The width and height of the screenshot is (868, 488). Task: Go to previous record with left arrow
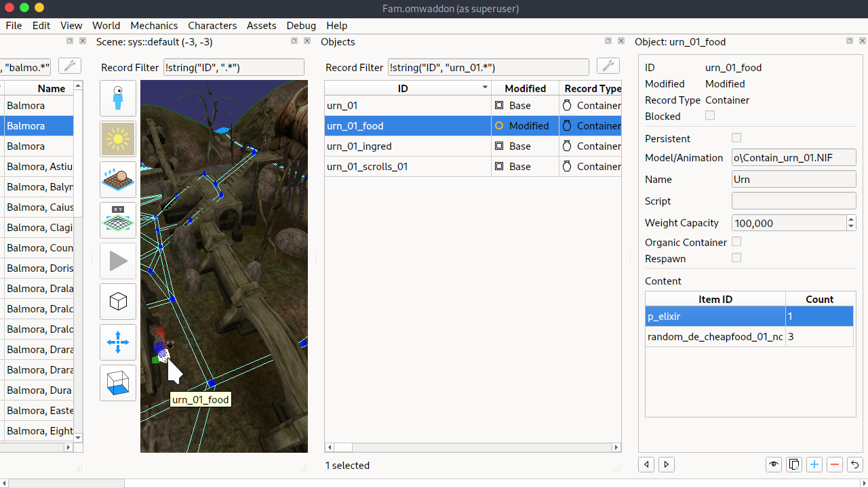tap(646, 464)
